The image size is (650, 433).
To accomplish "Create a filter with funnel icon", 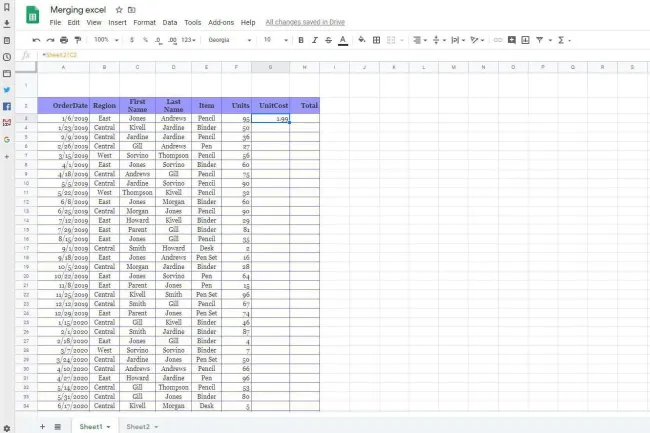I will pyautogui.click(x=539, y=40).
